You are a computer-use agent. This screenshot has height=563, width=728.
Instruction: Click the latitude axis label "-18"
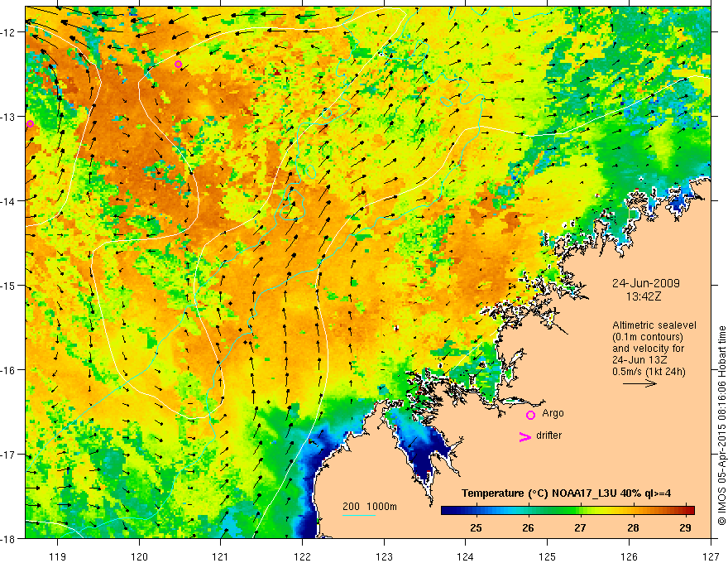[x=9, y=538]
